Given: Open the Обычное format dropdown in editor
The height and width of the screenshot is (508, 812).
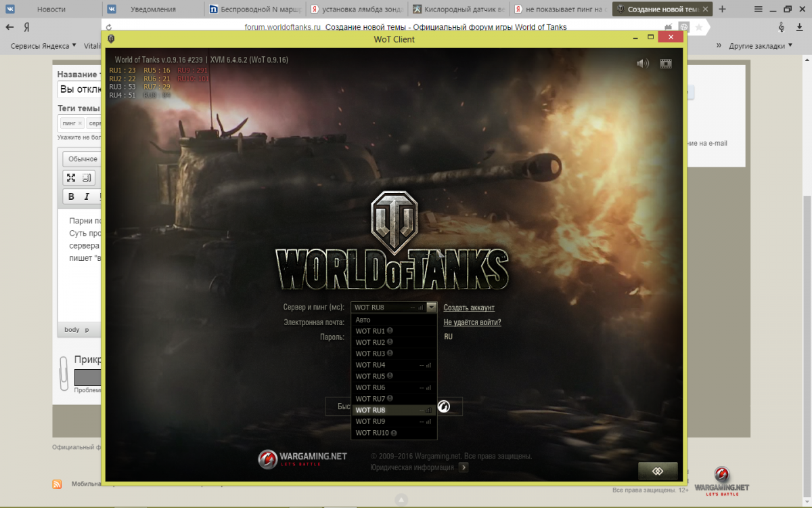Looking at the screenshot, I should point(82,159).
